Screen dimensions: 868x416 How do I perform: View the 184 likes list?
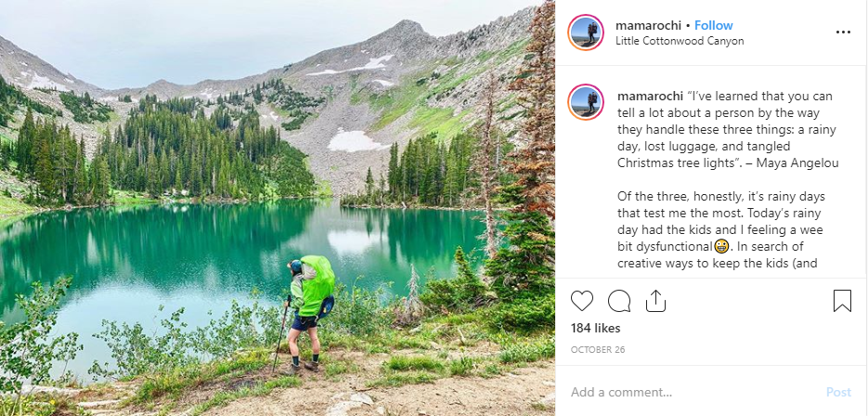(x=595, y=328)
